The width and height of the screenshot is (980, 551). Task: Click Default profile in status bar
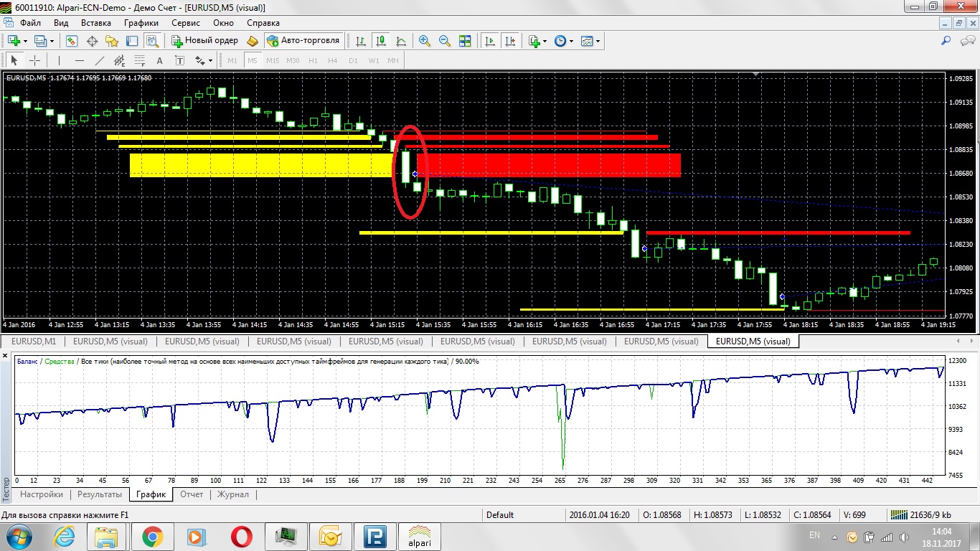[500, 514]
